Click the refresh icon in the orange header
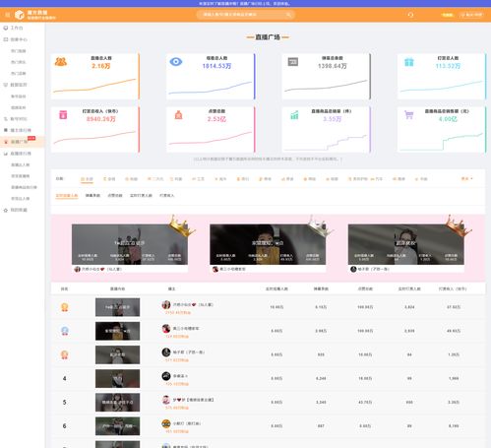The width and height of the screenshot is (491, 448). pos(410,15)
